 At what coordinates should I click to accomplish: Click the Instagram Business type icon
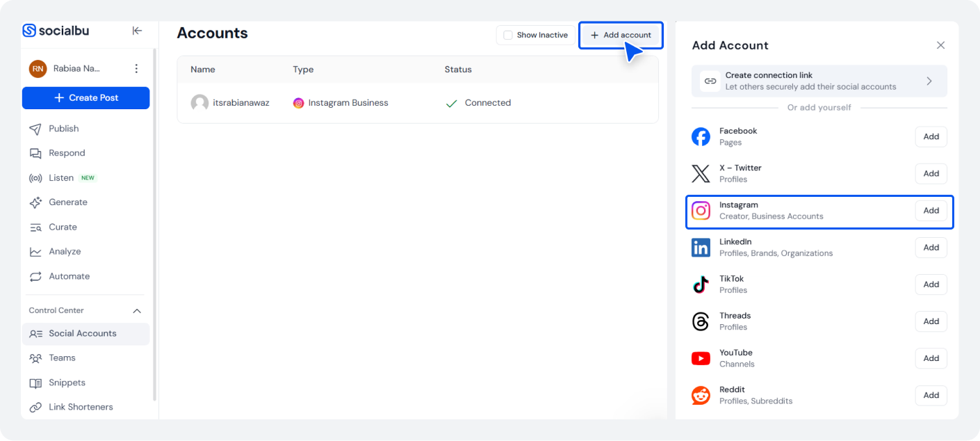pyautogui.click(x=298, y=103)
